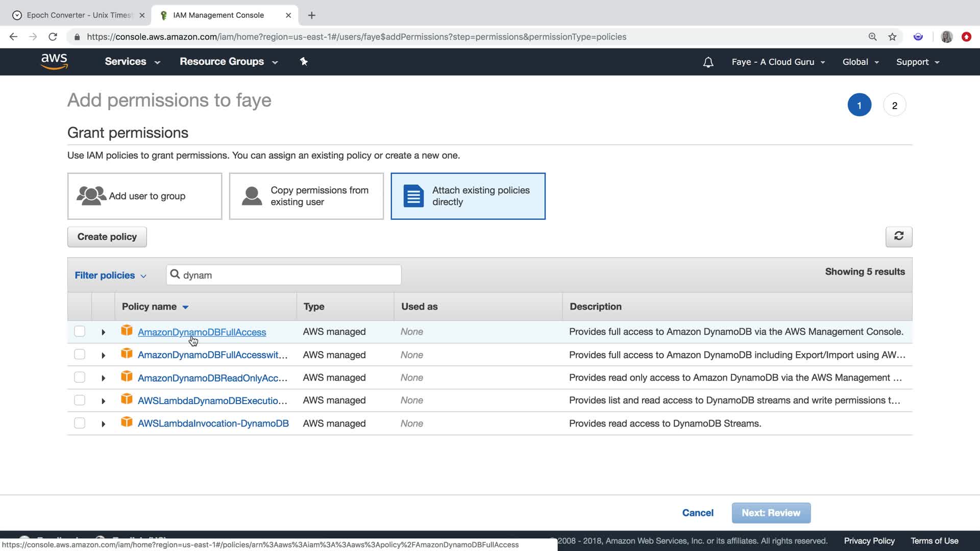This screenshot has width=980, height=551.
Task: Click the policy search input field
Action: point(288,275)
